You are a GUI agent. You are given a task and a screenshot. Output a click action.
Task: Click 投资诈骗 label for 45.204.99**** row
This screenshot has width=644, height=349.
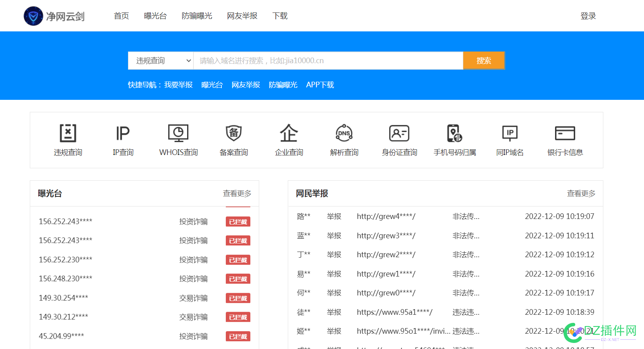click(194, 337)
